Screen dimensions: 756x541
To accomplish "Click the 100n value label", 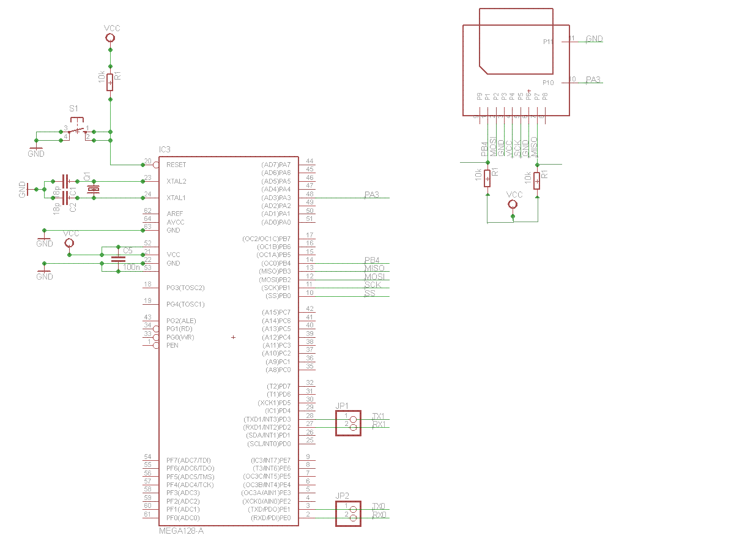I will click(131, 267).
